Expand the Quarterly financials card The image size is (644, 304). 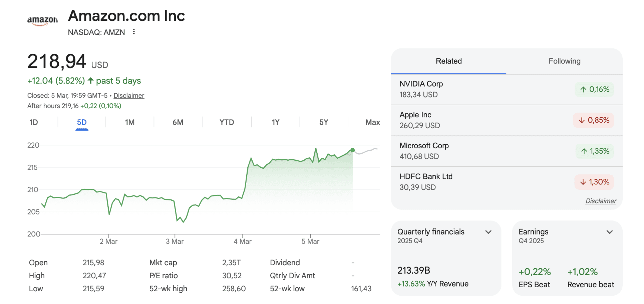488,232
